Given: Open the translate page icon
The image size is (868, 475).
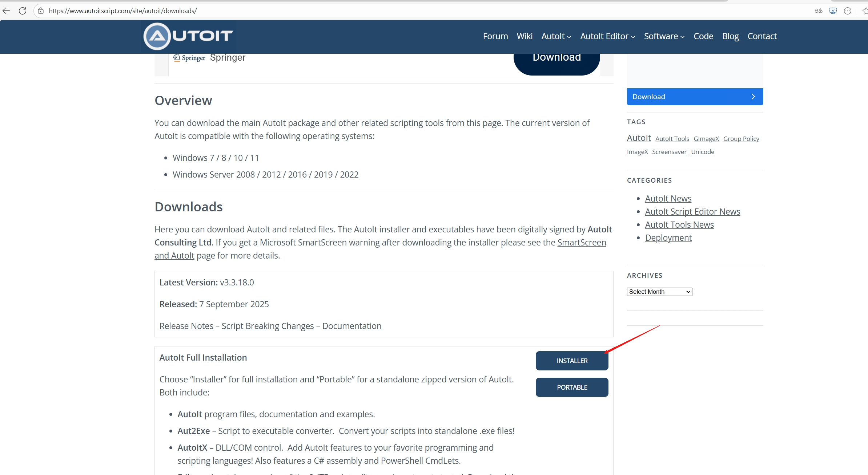Looking at the screenshot, I should pyautogui.click(x=818, y=11).
